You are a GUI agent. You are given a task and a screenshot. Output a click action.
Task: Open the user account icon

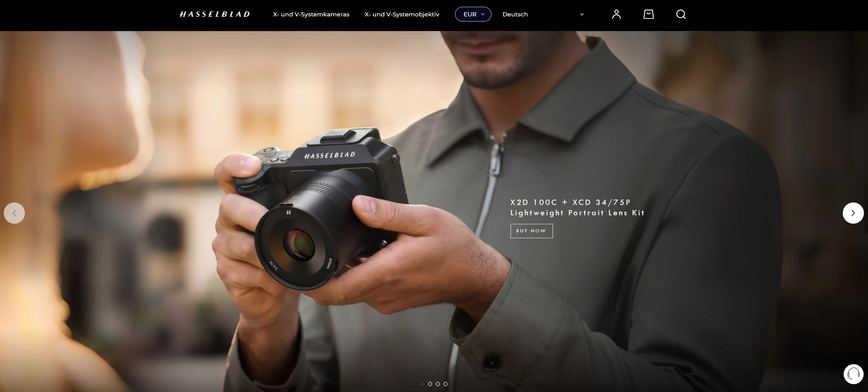tap(616, 14)
